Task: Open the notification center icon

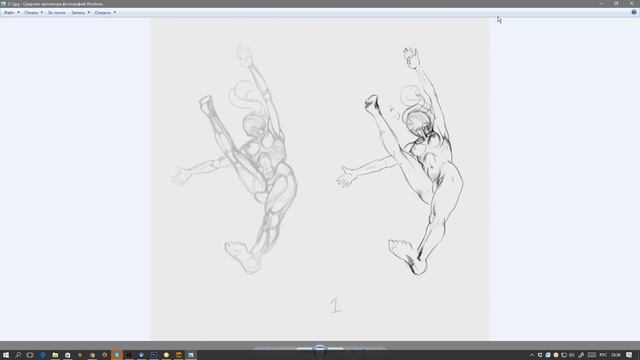Action: (629, 355)
